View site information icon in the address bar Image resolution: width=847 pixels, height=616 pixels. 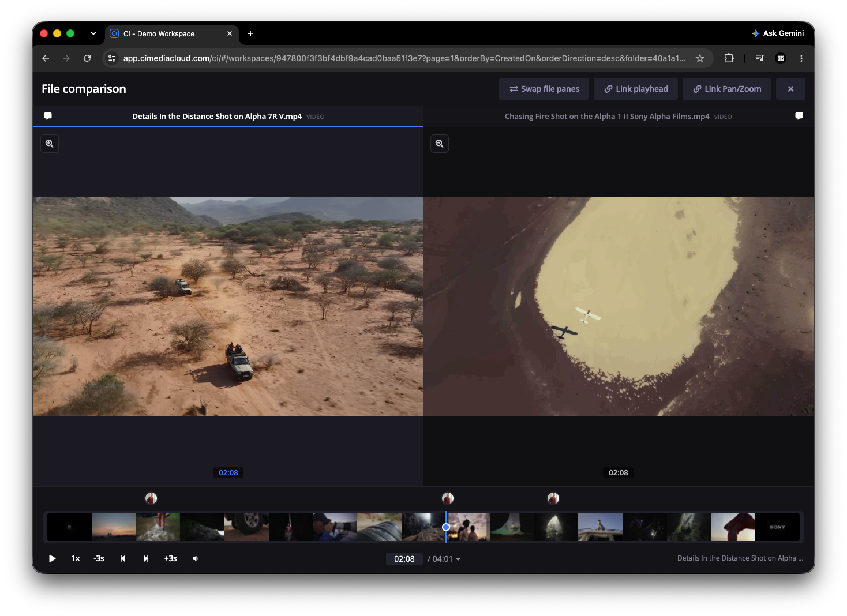112,58
